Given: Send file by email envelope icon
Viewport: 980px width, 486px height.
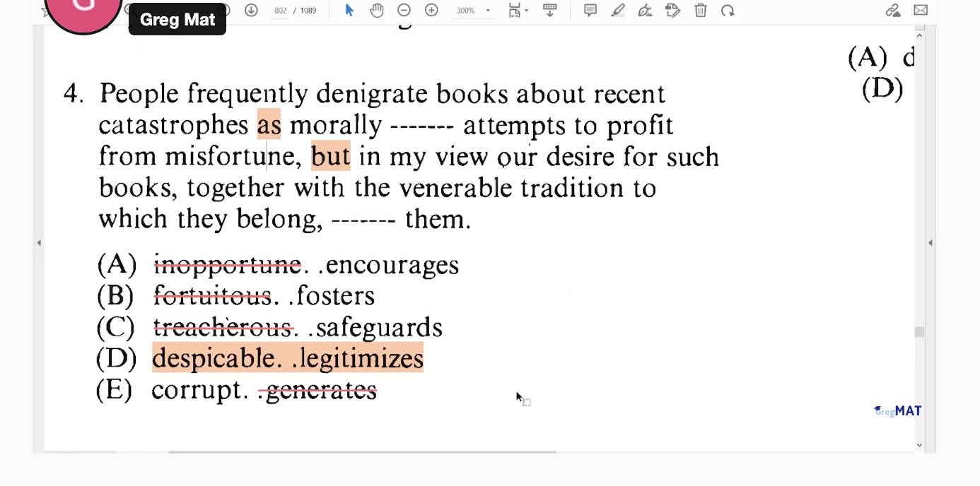Looking at the screenshot, I should tap(921, 10).
